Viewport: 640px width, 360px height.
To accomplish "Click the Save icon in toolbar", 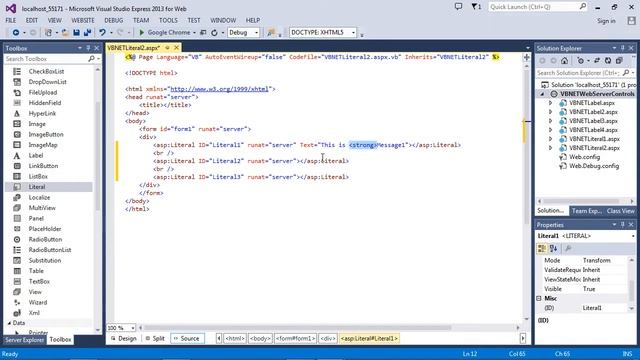I will click(x=76, y=32).
